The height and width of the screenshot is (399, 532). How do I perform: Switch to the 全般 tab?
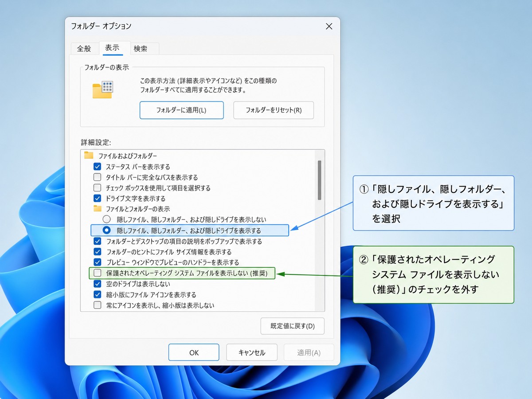84,49
